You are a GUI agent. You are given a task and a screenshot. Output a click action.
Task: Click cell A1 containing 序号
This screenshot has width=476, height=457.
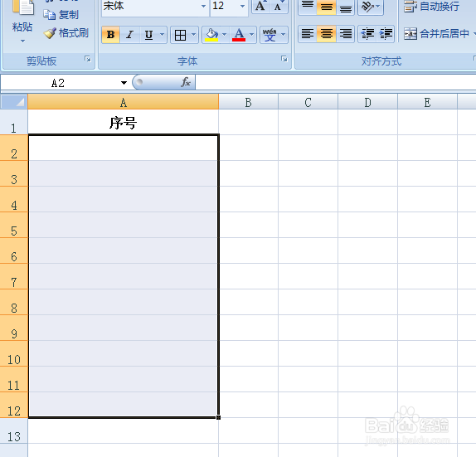(123, 122)
